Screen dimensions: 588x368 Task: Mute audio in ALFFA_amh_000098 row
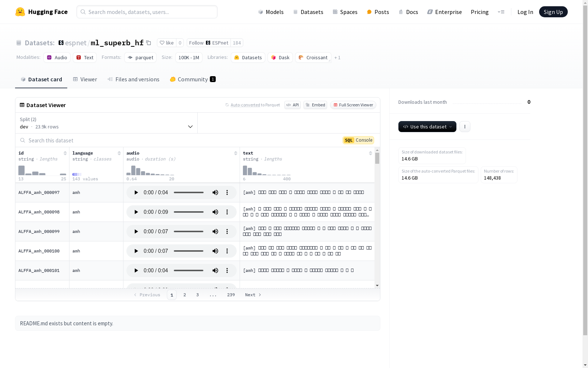(215, 212)
